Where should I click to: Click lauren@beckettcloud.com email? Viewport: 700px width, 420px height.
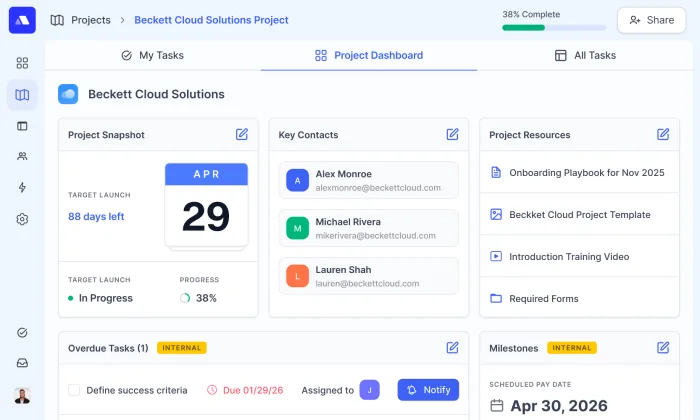pos(367,283)
